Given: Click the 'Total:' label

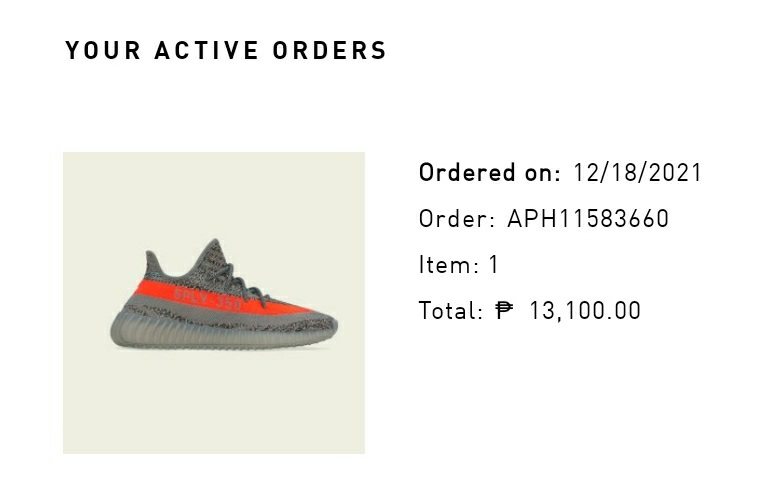Looking at the screenshot, I should tap(451, 311).
